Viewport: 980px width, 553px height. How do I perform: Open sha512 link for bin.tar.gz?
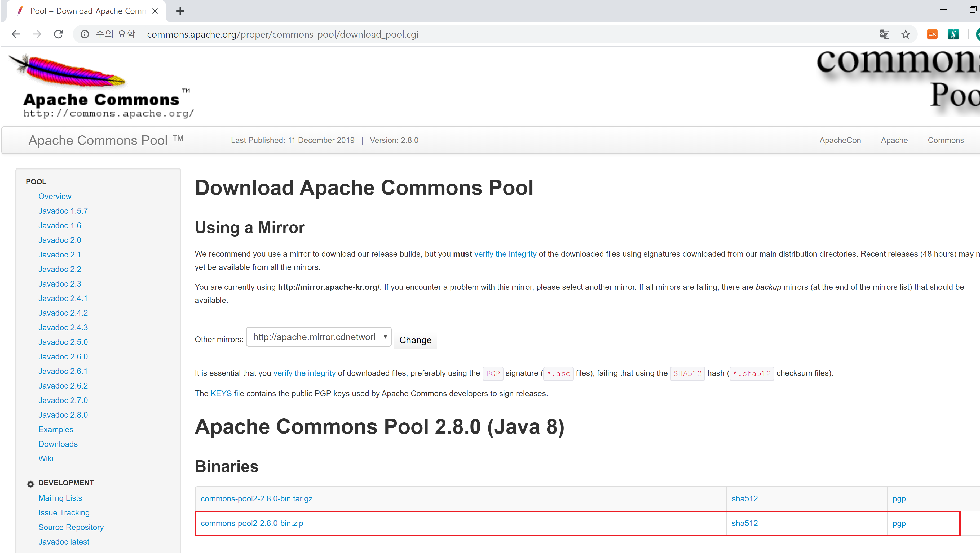(744, 499)
